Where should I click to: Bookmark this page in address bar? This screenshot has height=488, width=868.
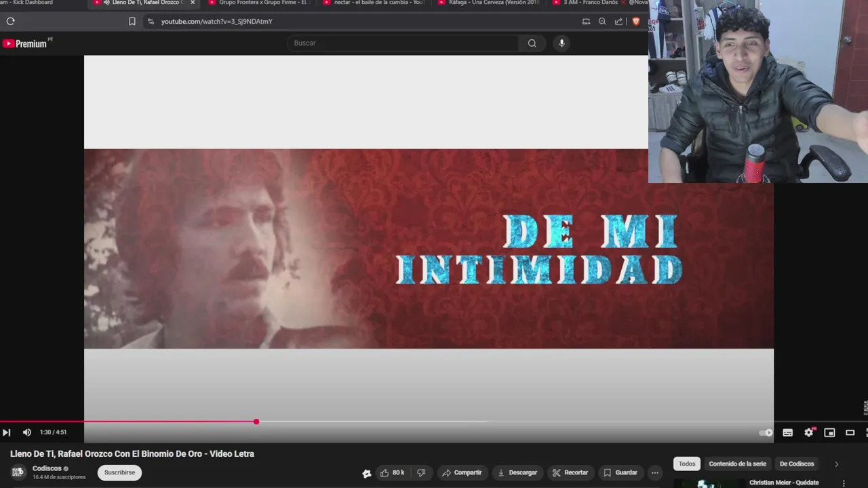click(x=132, y=22)
